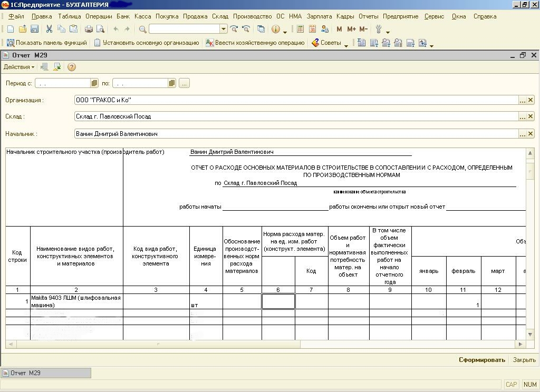The image size is (540, 392).
Task: Click the window list icon
Action: pos(261,30)
